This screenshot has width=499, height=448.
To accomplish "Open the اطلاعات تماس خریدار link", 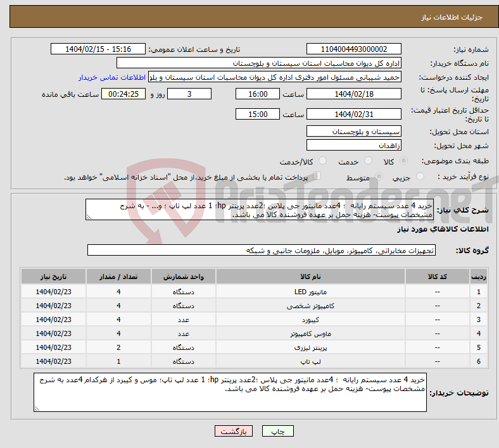I will point(112,77).
